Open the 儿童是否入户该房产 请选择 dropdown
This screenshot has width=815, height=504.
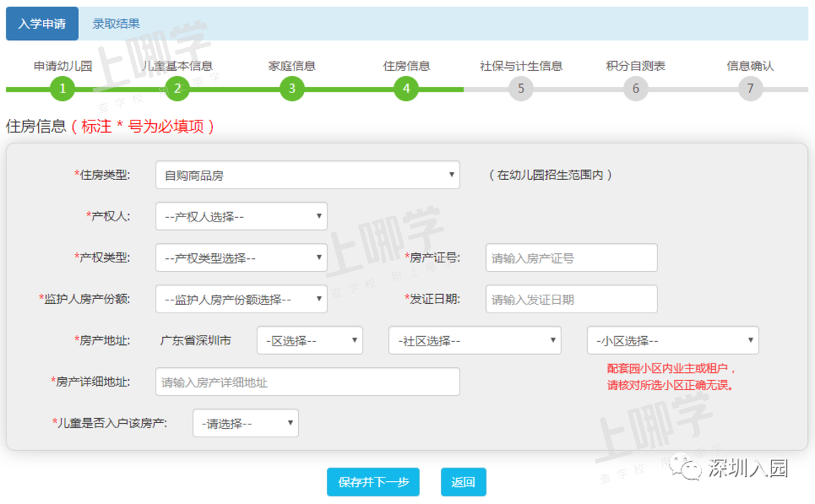click(246, 424)
